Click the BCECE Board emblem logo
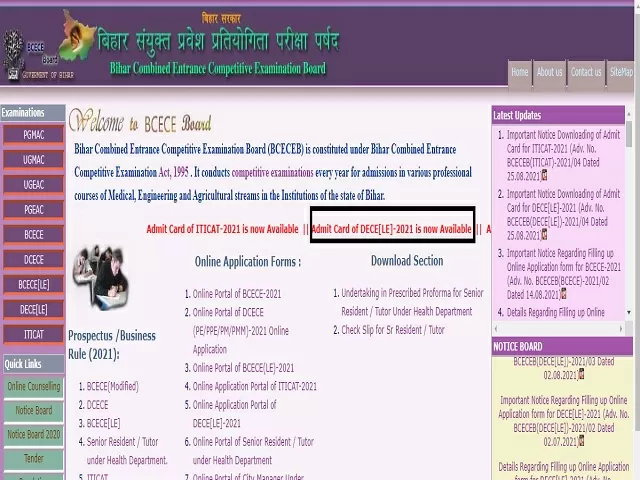Image resolution: width=640 pixels, height=480 pixels. coord(13,55)
